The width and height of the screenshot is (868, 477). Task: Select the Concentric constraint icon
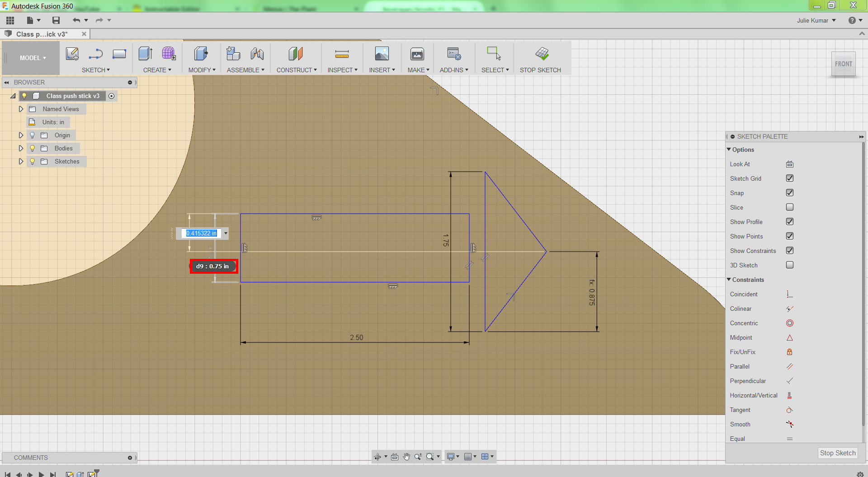pyautogui.click(x=790, y=323)
